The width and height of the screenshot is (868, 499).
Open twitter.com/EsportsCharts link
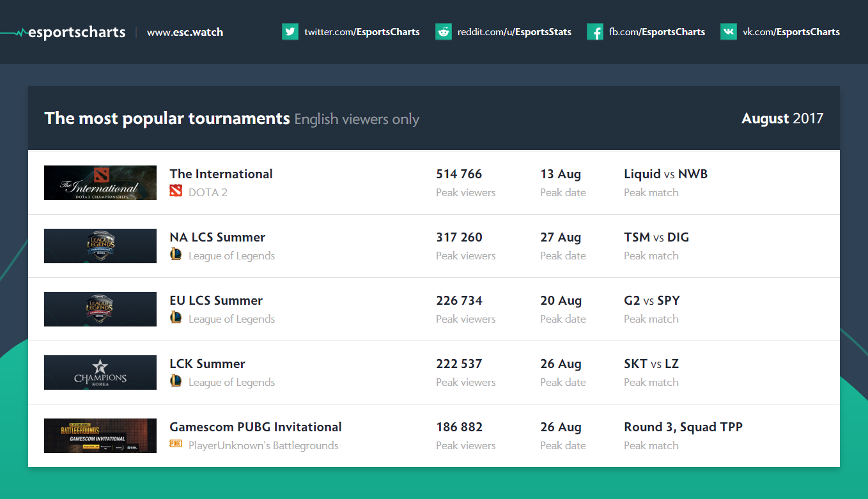[x=362, y=32]
